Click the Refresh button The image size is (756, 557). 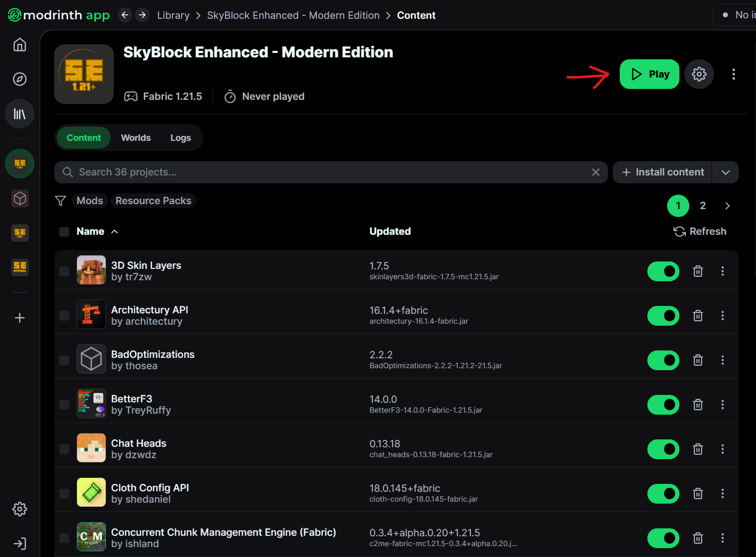700,231
